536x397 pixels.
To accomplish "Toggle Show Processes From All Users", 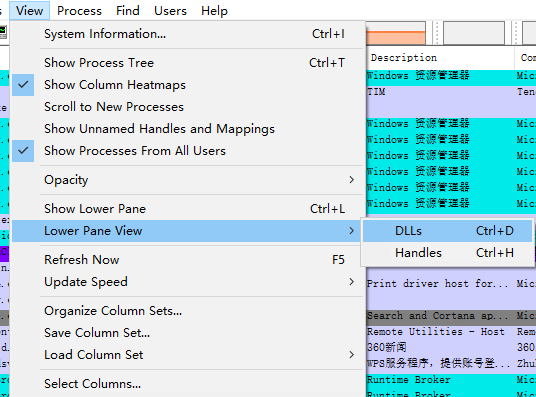I will click(x=187, y=151).
